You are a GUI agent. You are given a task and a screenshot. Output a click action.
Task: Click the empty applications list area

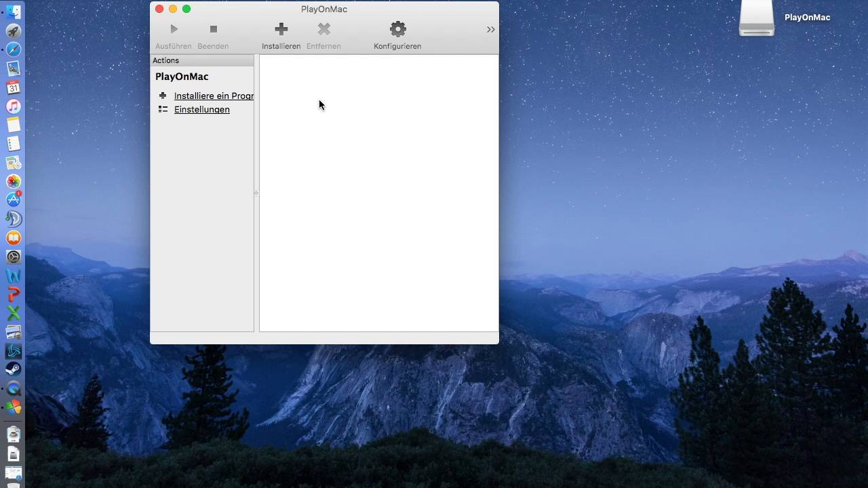378,193
